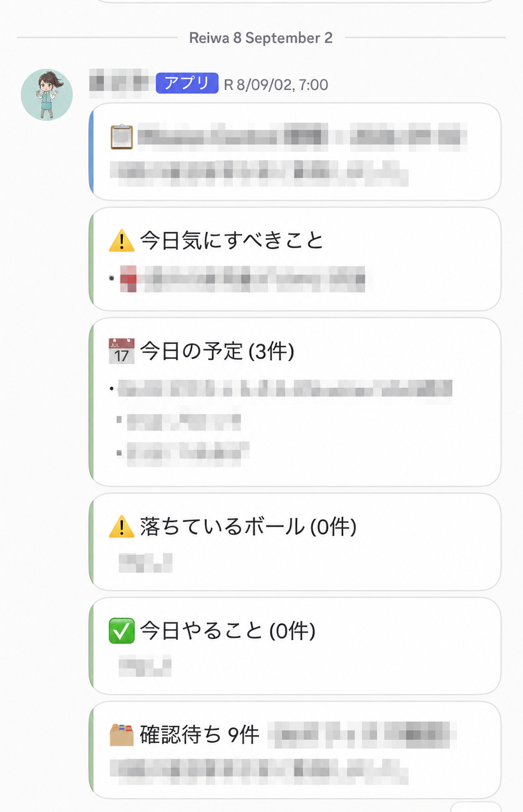Open the bot's avatar profile picture
The width and height of the screenshot is (523, 812).
point(47,95)
